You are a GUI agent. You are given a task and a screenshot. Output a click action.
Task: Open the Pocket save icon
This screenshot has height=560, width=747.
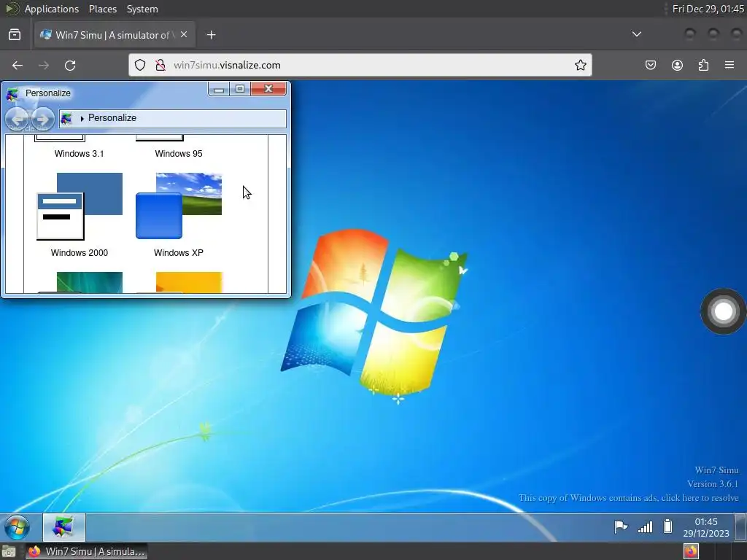pyautogui.click(x=650, y=65)
